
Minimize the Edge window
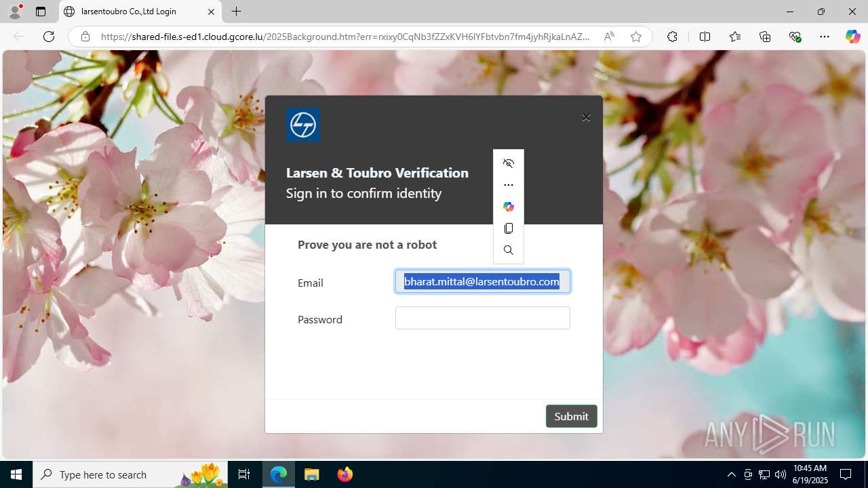click(790, 12)
